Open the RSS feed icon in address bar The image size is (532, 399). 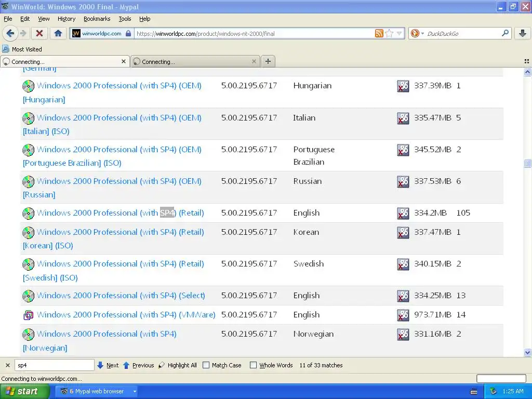pos(379,33)
